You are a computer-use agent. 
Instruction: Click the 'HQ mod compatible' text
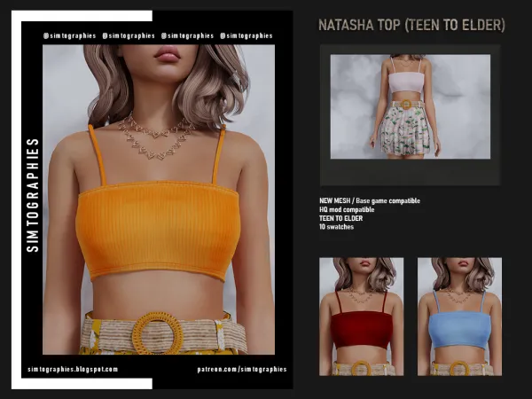[x=347, y=209]
